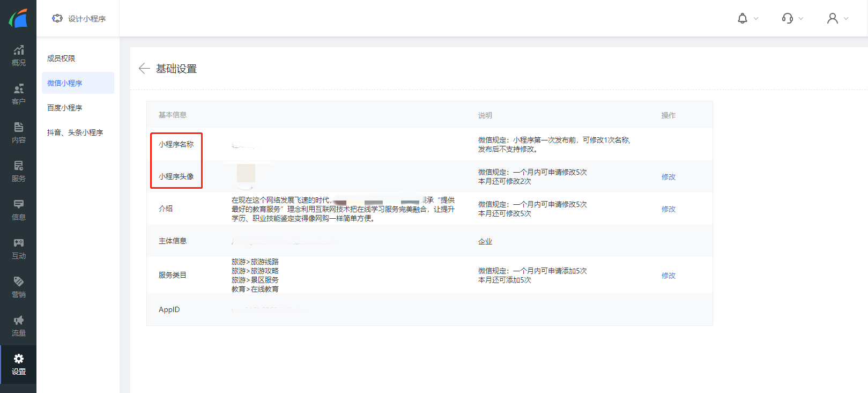Click the app logo in top-left corner
This screenshot has height=393, width=868.
(x=18, y=18)
